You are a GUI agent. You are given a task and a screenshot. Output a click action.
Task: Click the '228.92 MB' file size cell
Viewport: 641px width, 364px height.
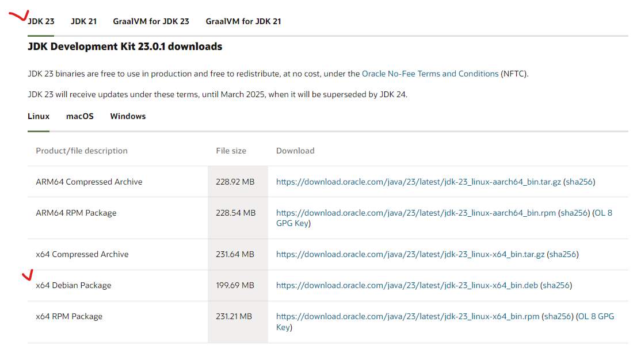pyautogui.click(x=238, y=182)
